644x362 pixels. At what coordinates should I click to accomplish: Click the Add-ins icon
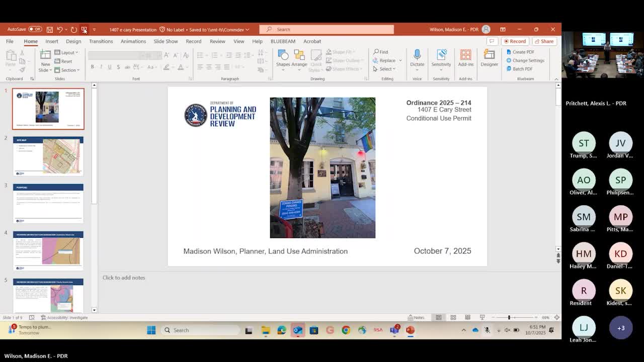pos(465,58)
